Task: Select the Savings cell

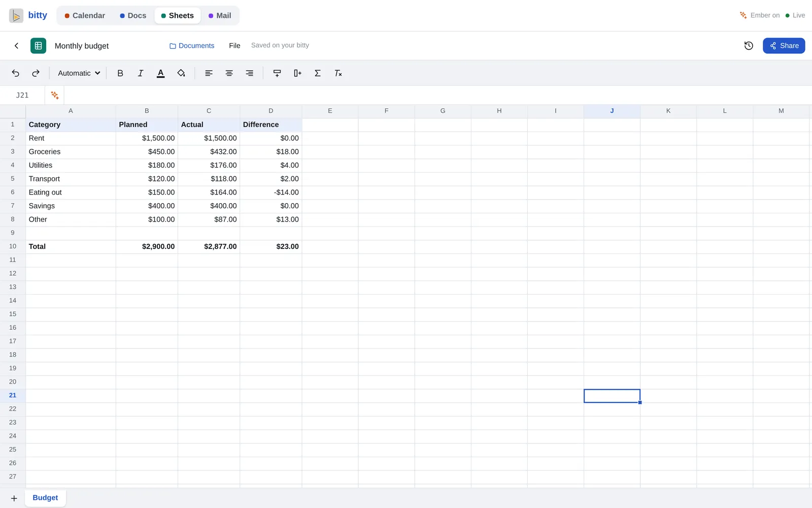Action: 71,206
